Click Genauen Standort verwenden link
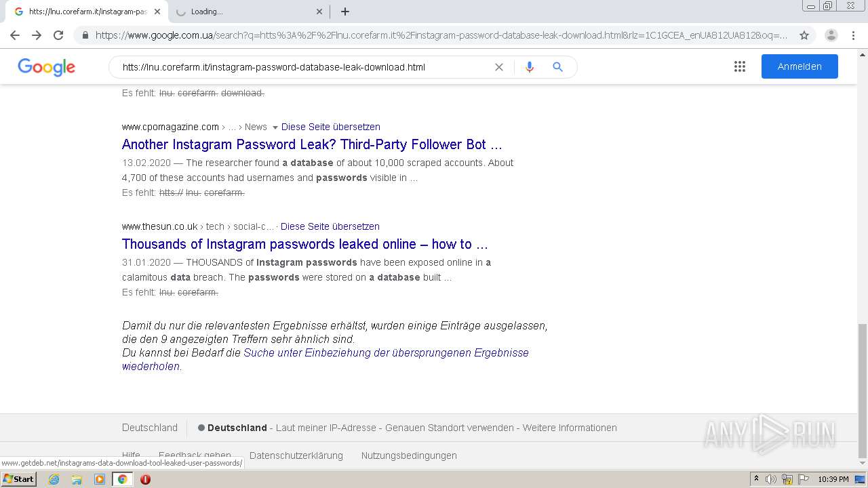The image size is (868, 488). (x=450, y=428)
